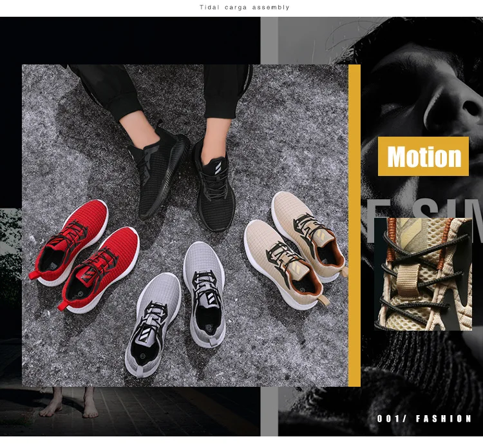Click the yellow 'Motion' label
The width and height of the screenshot is (483, 448).
tap(423, 157)
